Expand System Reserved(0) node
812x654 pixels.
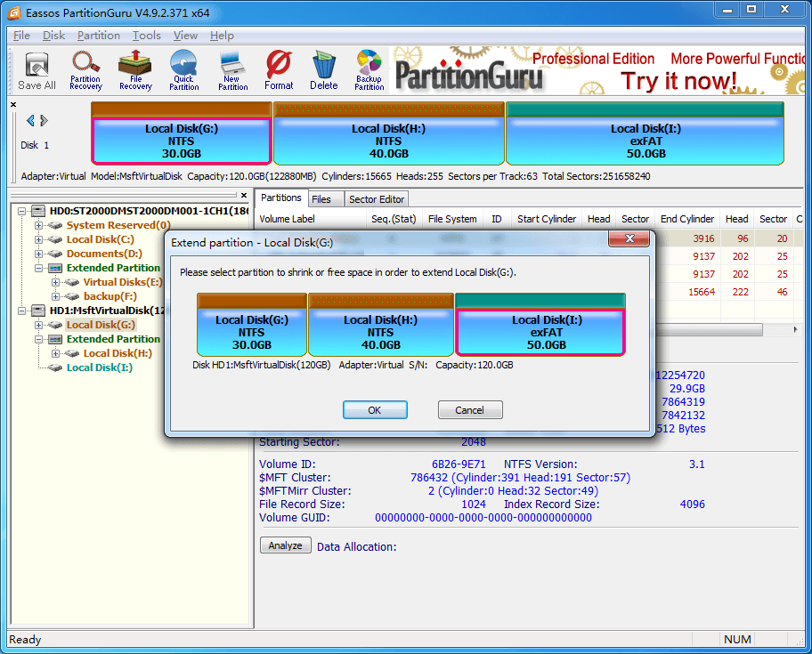pyautogui.click(x=39, y=226)
